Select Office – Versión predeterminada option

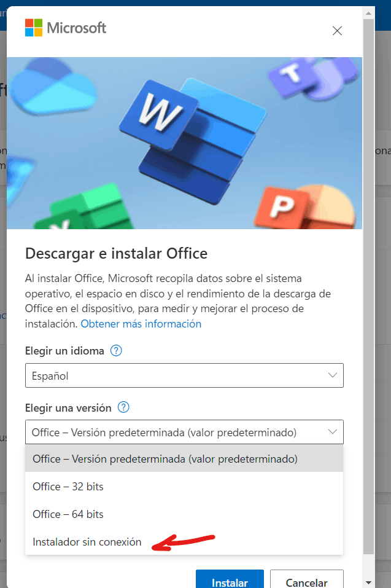(184, 458)
